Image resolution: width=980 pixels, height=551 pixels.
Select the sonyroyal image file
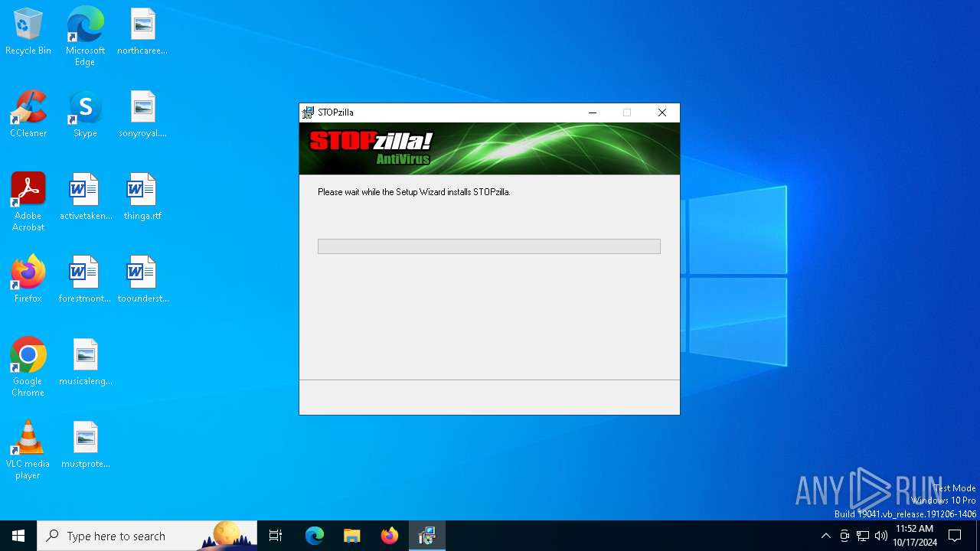[142, 115]
